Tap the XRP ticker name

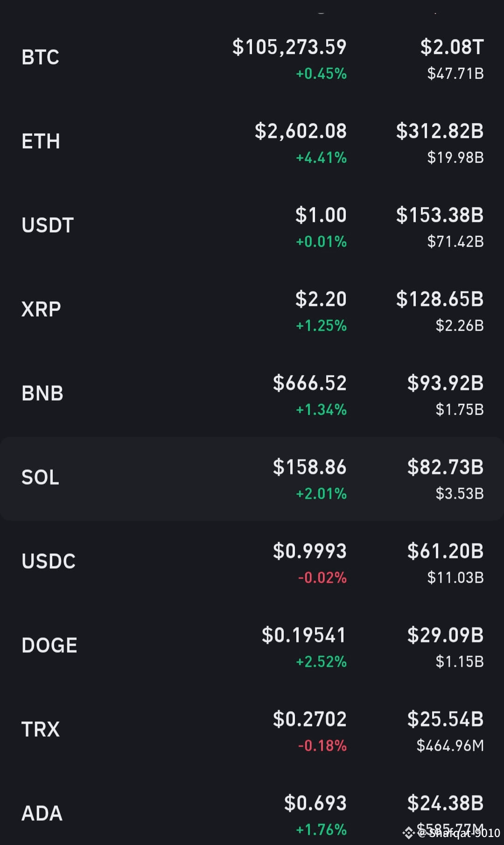click(x=41, y=310)
